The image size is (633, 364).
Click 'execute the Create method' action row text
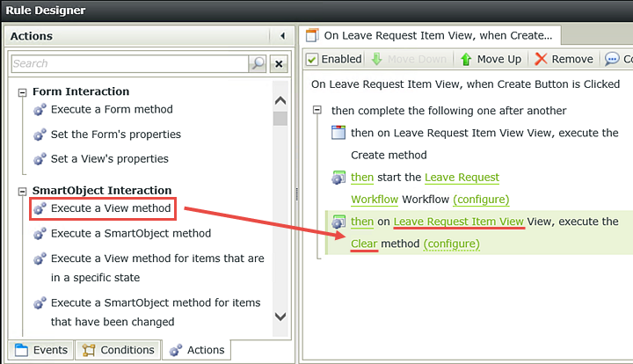[484, 143]
